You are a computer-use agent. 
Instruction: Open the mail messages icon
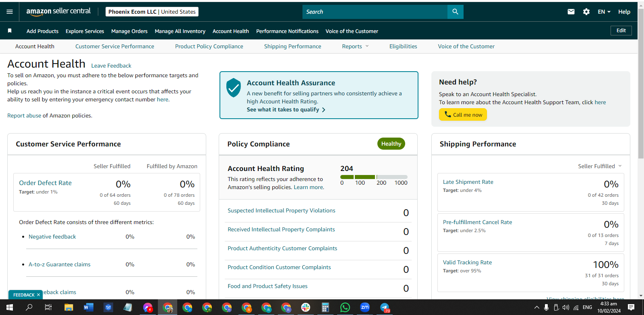(571, 12)
